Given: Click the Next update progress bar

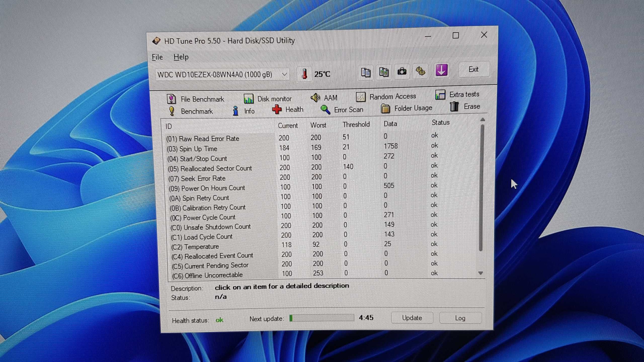Looking at the screenshot, I should tap(321, 318).
